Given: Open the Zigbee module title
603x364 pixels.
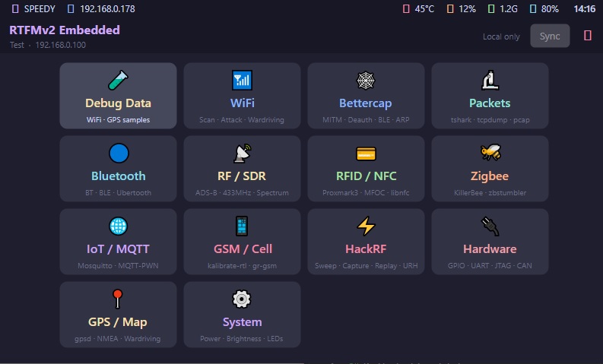Looking at the screenshot, I should 490,176.
